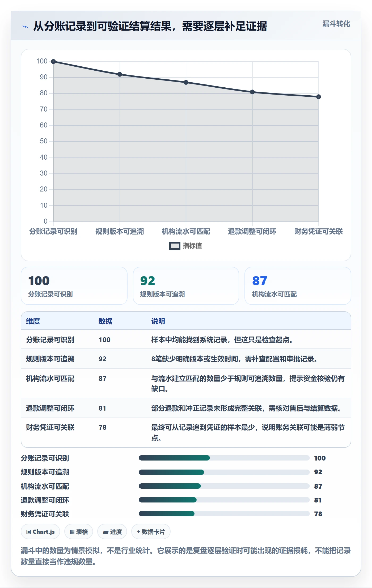Click x-axis label 分账记录可识别
This screenshot has width=372, height=588.
click(53, 232)
